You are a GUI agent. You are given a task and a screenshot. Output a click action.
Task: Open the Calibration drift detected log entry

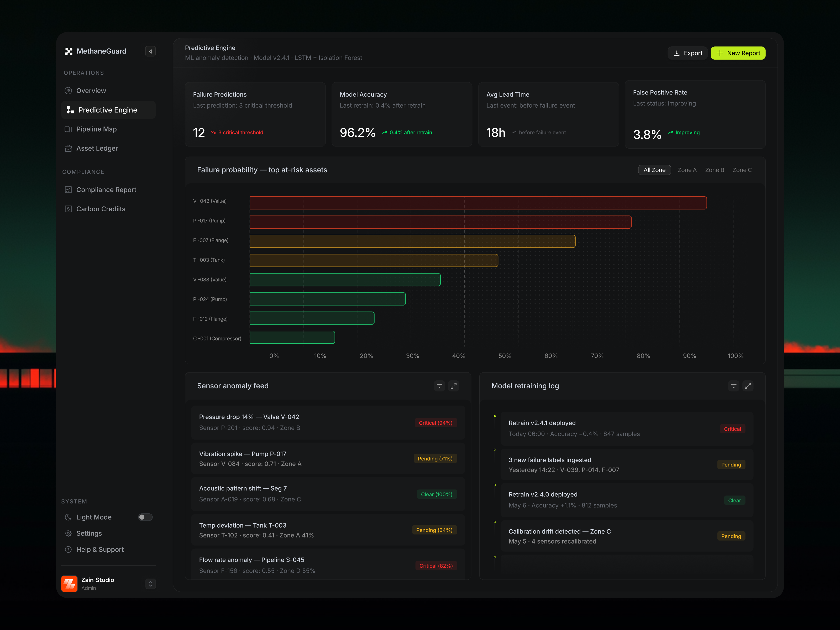627,536
